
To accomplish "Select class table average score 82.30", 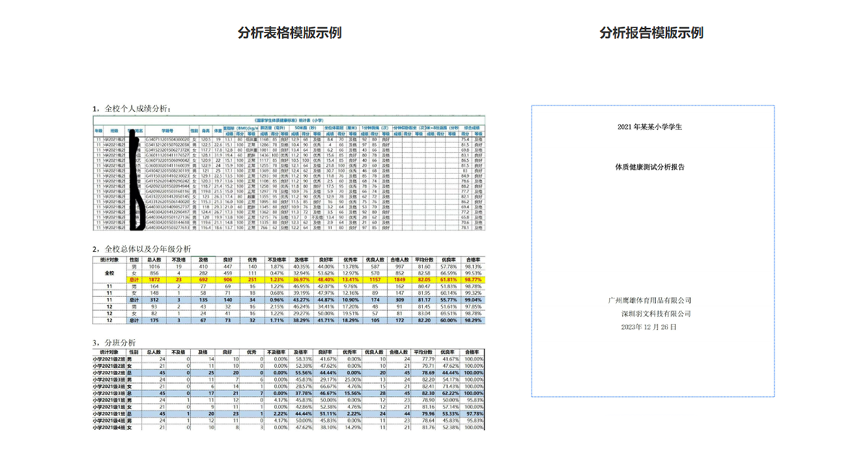I will click(x=427, y=393).
